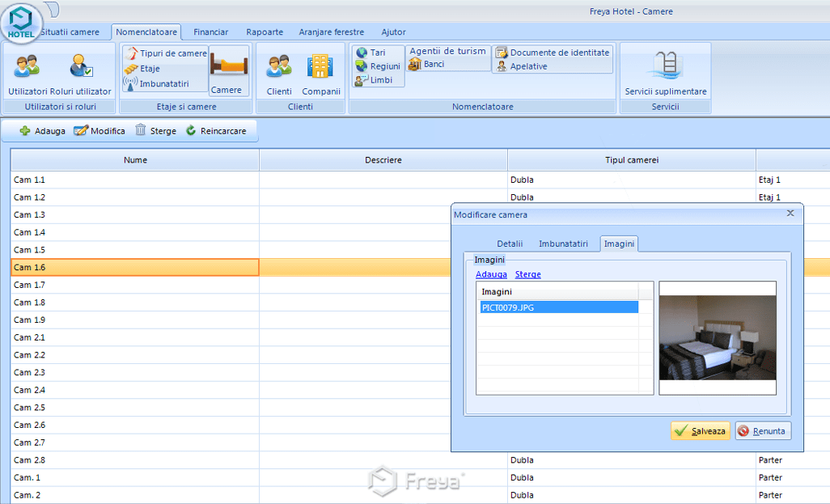Select PICT0079.JPG in images list
The height and width of the screenshot is (504, 830).
pyautogui.click(x=559, y=307)
